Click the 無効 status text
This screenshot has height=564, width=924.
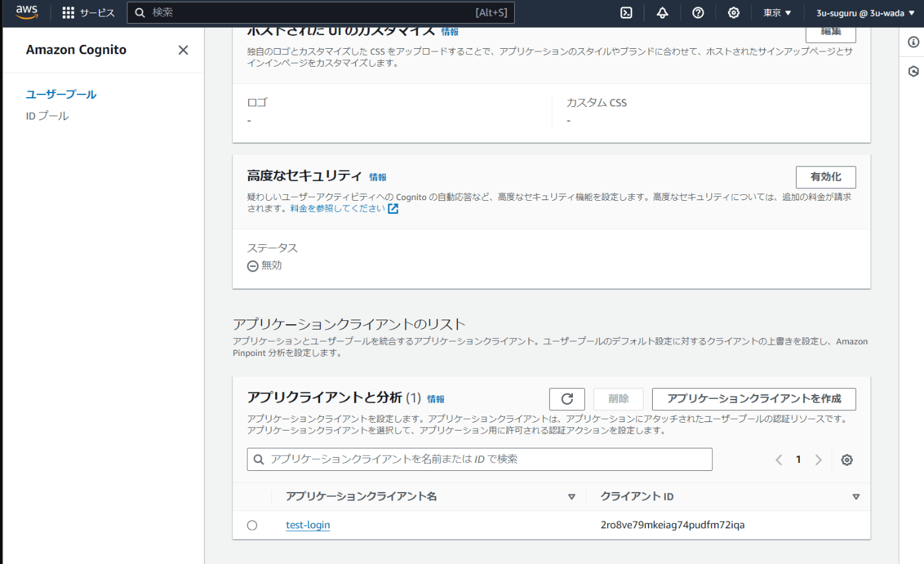(272, 265)
